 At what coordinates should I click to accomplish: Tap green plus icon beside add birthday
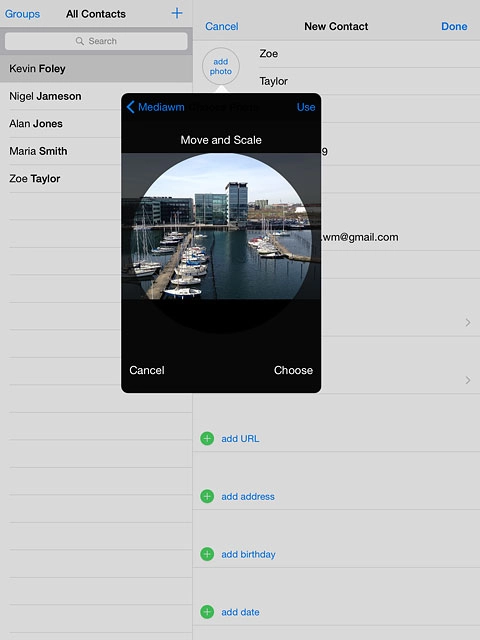207,554
